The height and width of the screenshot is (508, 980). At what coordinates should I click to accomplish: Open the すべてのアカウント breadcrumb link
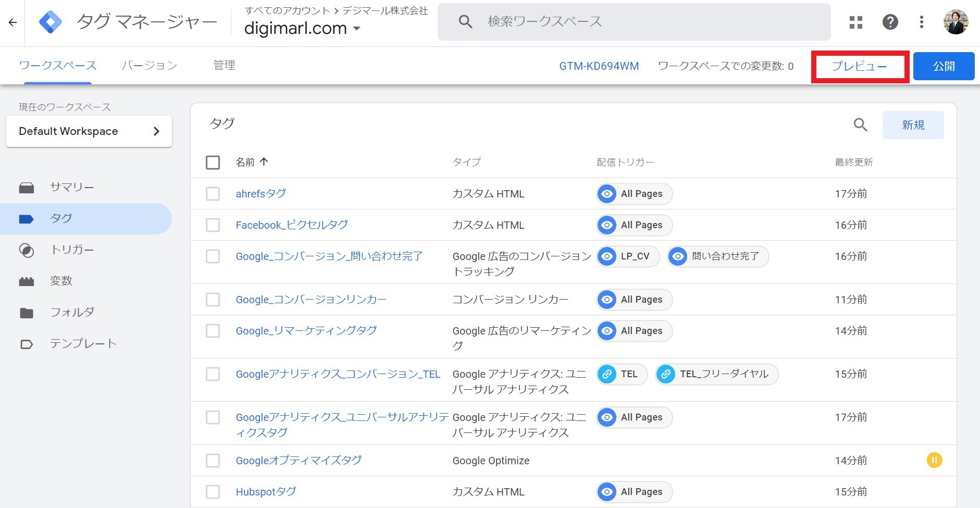pyautogui.click(x=288, y=10)
